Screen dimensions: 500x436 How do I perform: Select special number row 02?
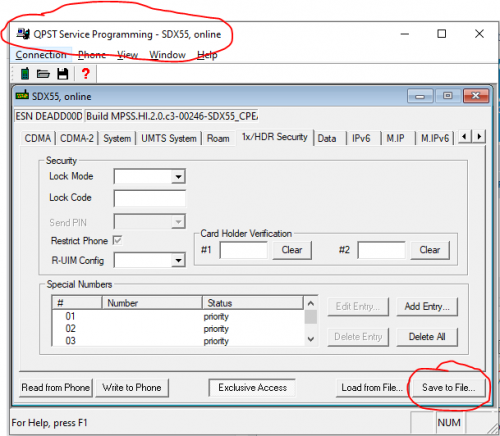pos(178,329)
